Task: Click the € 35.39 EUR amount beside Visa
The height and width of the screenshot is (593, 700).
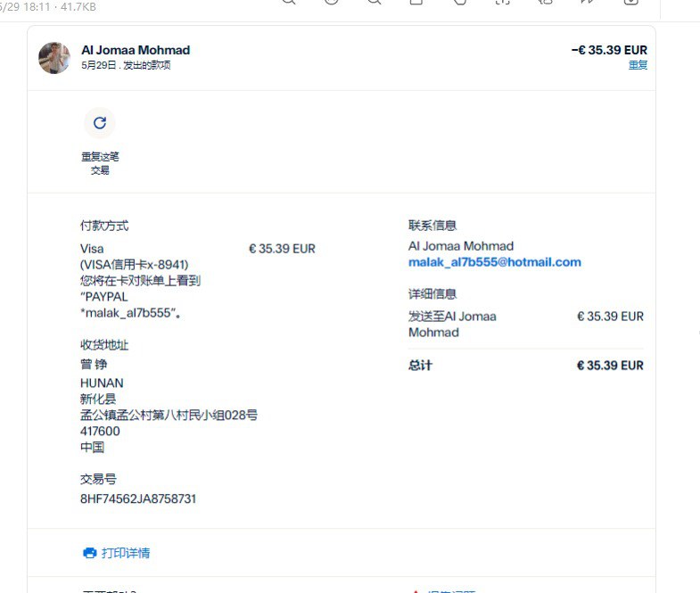Action: 282,249
